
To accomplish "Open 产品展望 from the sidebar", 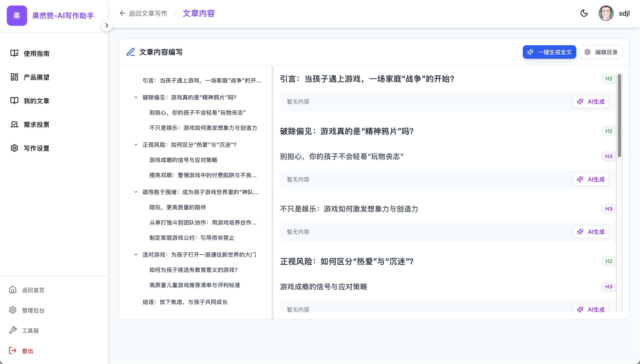I will point(36,77).
